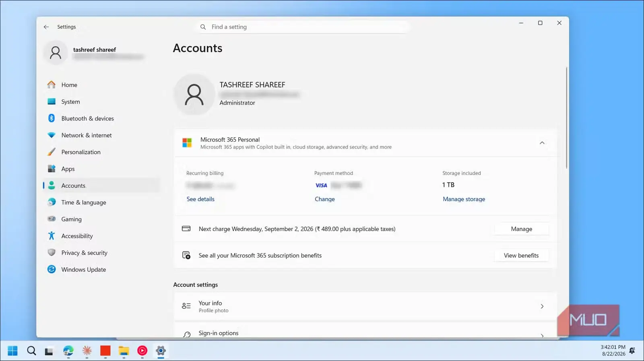Open the orange starburst taskbar app

[x=87, y=351]
